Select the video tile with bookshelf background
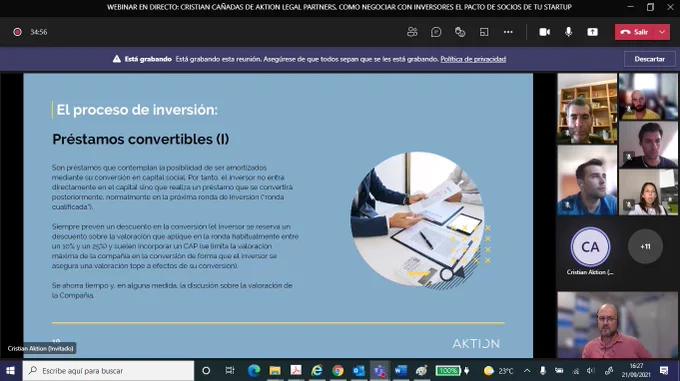Screen dimensions: 680x381 point(587,108)
